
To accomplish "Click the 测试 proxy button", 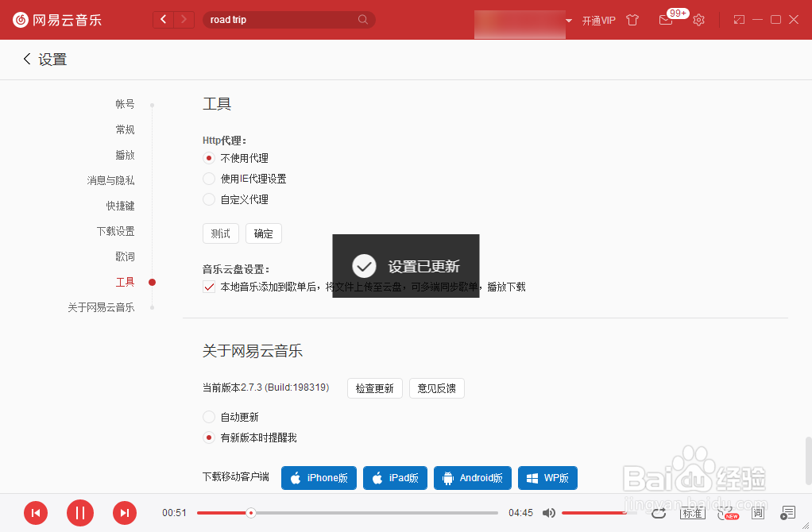I will click(x=221, y=233).
